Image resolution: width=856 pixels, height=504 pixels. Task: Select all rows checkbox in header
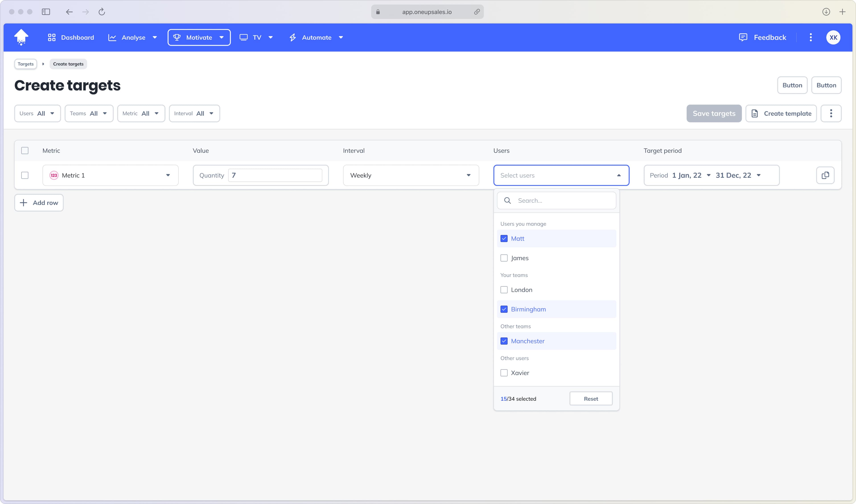(25, 150)
